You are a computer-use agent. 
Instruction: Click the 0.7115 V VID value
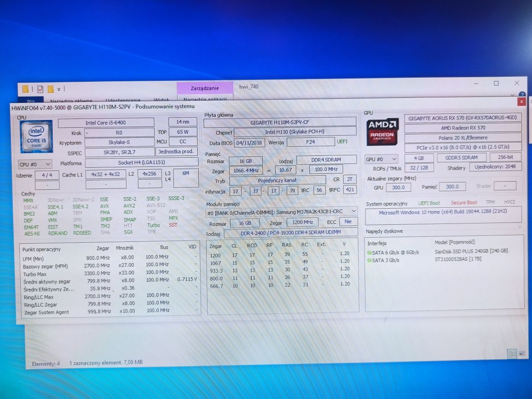click(187, 279)
